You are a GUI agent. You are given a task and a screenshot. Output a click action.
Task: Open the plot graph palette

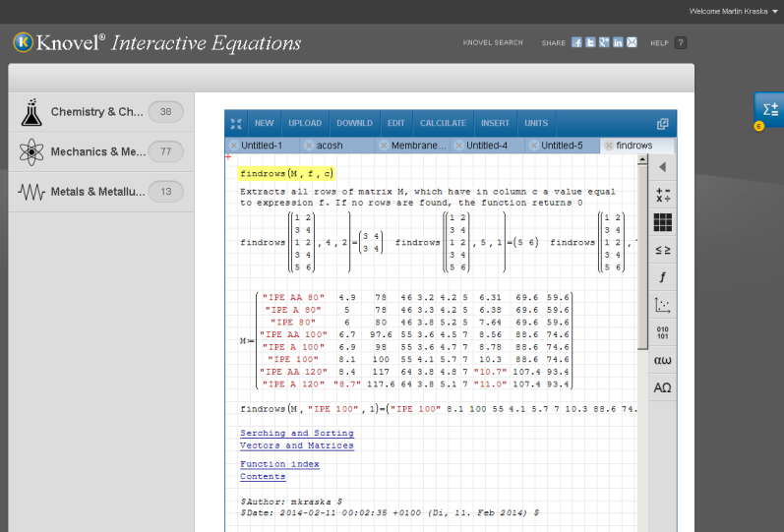click(662, 305)
